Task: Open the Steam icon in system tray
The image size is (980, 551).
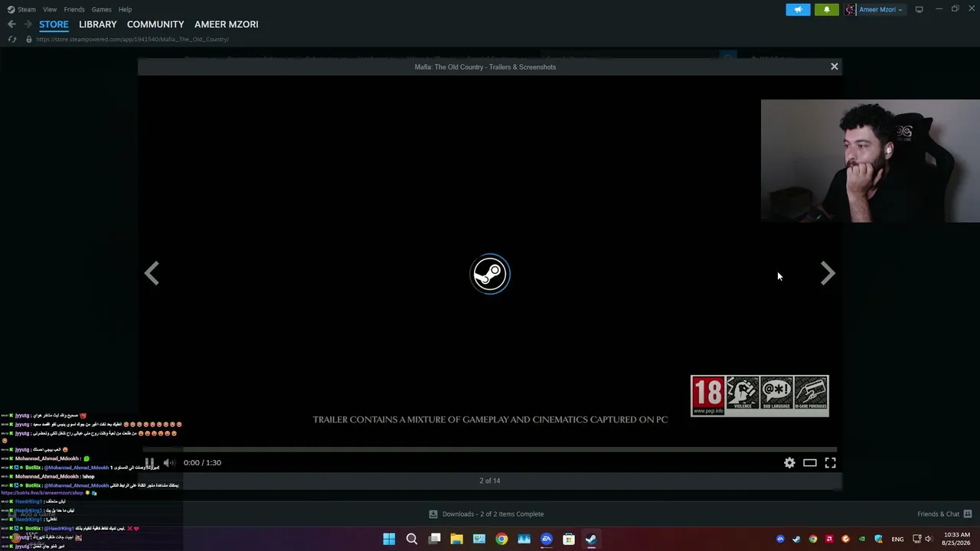Action: point(796,539)
